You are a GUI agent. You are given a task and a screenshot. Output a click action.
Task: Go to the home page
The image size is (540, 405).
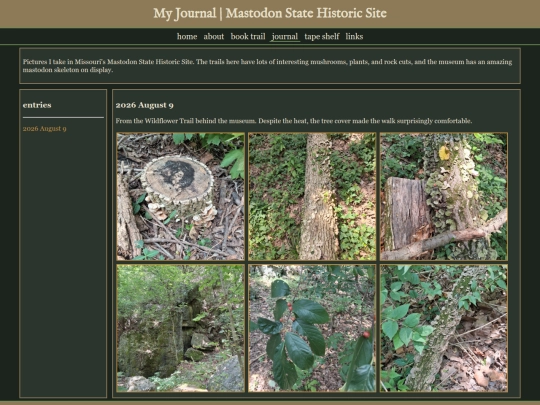[187, 37]
